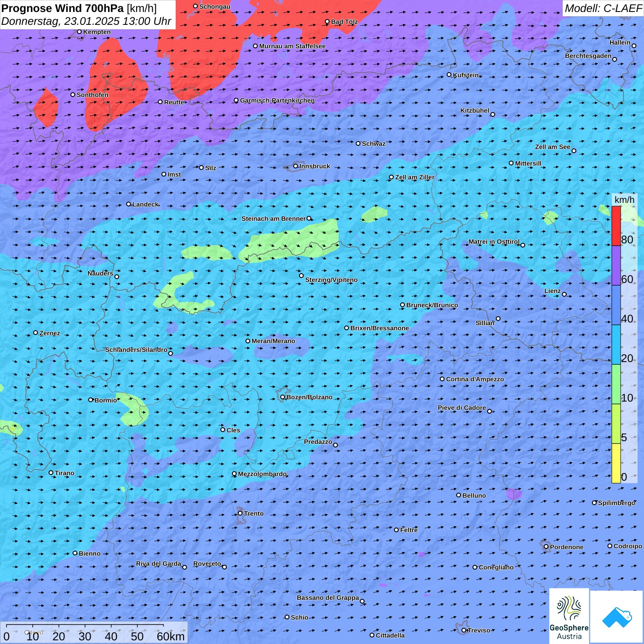Click the 'Matrei in Osttirol' label
Image resolution: width=644 pixels, height=644 pixels.
(494, 241)
